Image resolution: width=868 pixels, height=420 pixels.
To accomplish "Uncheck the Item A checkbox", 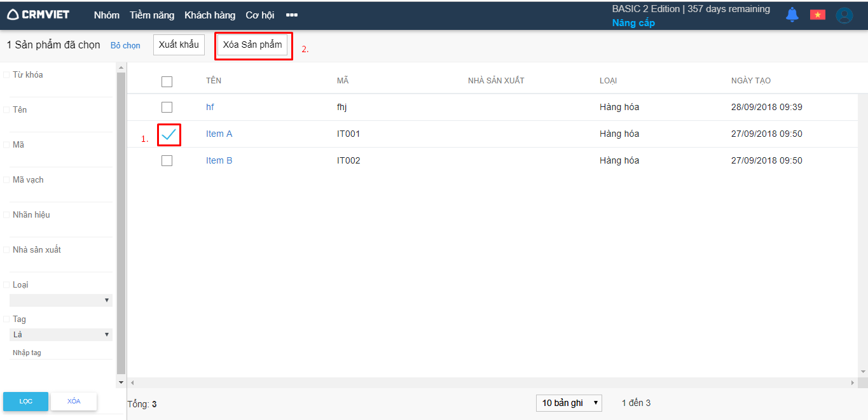I will pyautogui.click(x=169, y=134).
